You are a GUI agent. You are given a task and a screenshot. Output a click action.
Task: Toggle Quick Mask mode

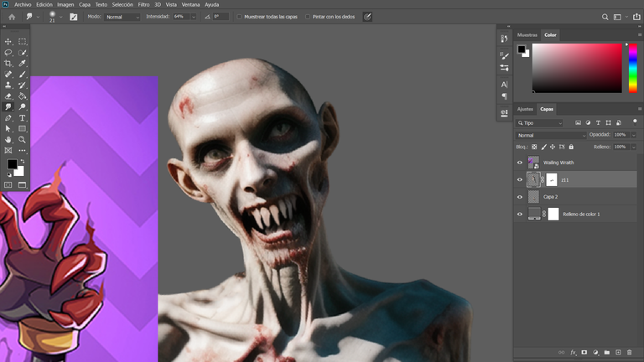coord(8,185)
